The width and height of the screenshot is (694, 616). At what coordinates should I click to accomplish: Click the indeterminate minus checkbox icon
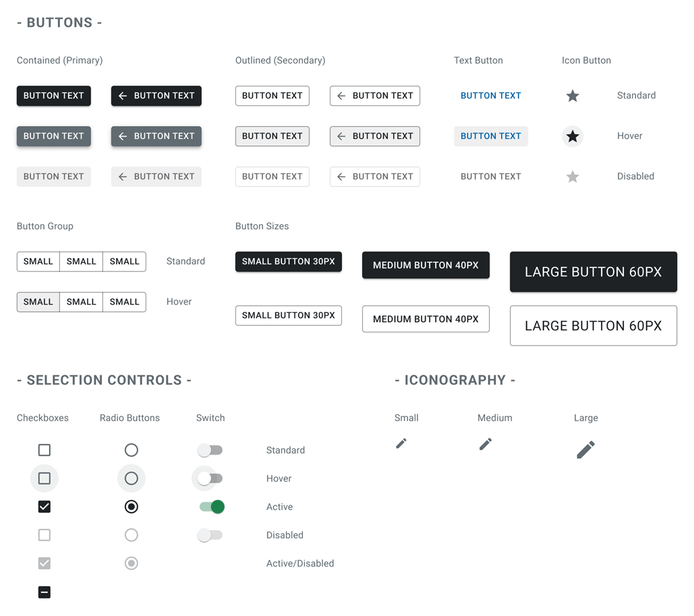coord(45,592)
